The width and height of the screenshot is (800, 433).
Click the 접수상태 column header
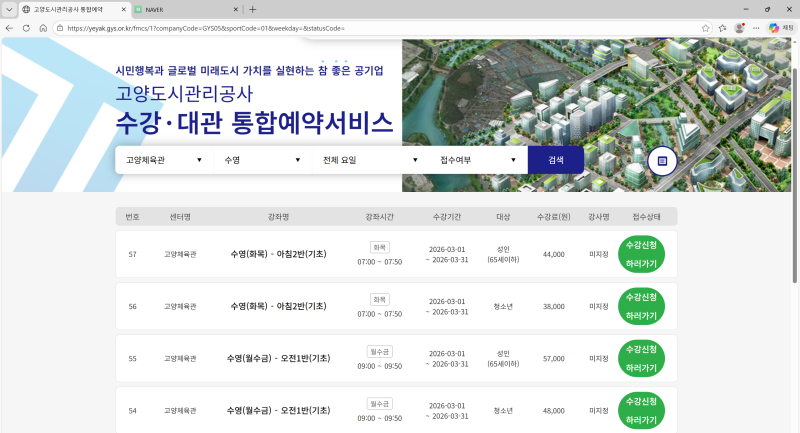pos(646,217)
